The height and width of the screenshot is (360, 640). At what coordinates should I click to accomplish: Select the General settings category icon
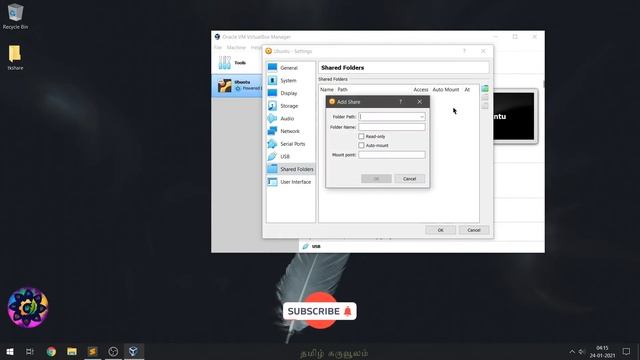(272, 67)
